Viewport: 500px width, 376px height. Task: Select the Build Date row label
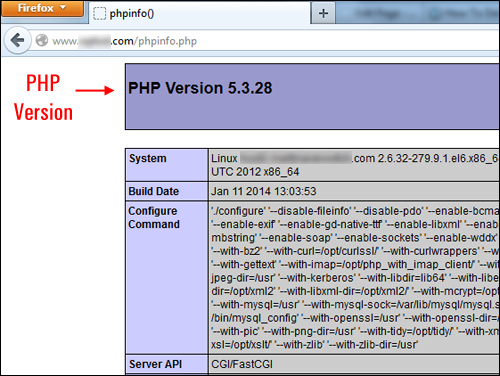pos(154,191)
